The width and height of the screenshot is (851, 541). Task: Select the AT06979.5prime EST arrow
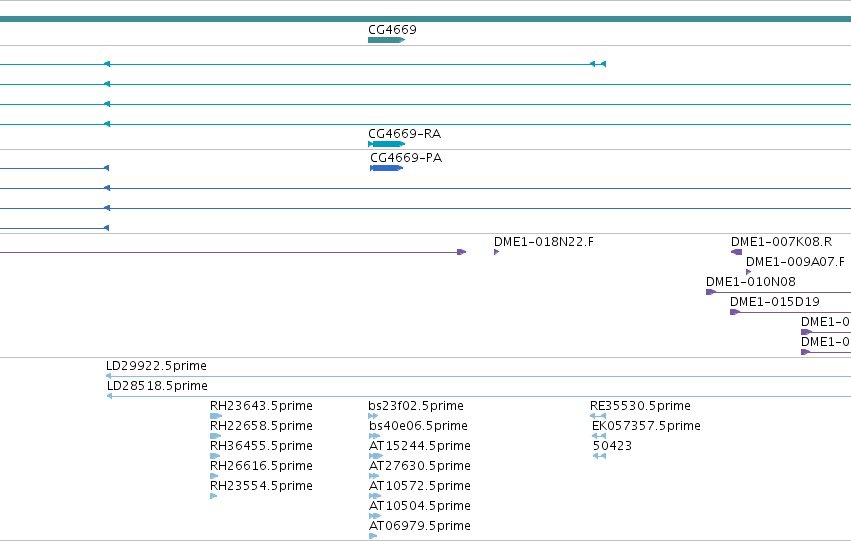pos(373,536)
